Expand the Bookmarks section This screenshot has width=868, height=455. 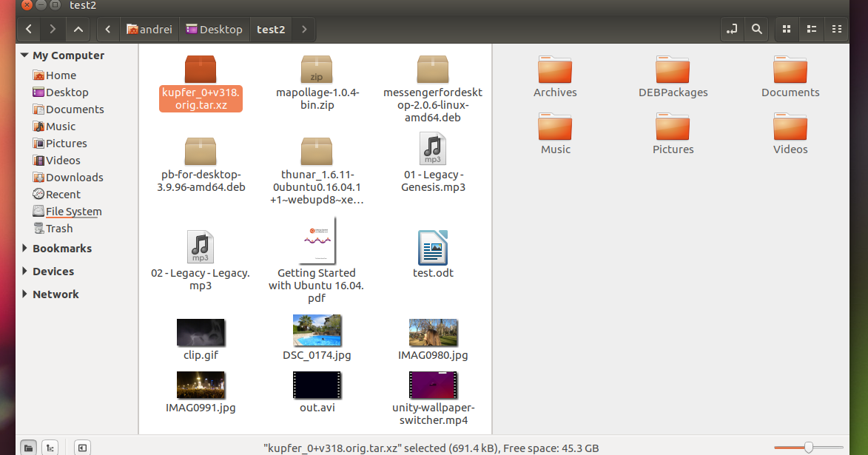click(x=24, y=248)
